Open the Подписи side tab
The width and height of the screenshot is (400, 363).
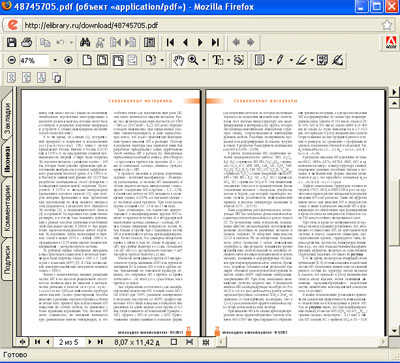[7, 260]
